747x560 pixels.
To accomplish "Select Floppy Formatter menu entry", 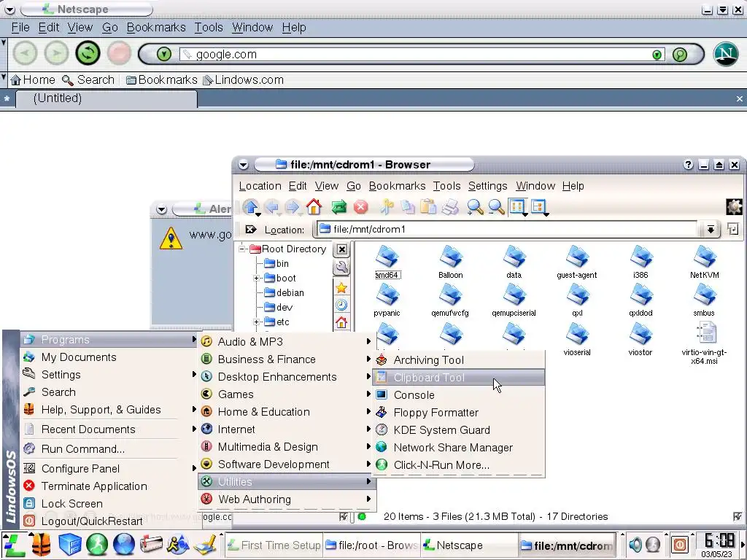I will click(458, 413).
